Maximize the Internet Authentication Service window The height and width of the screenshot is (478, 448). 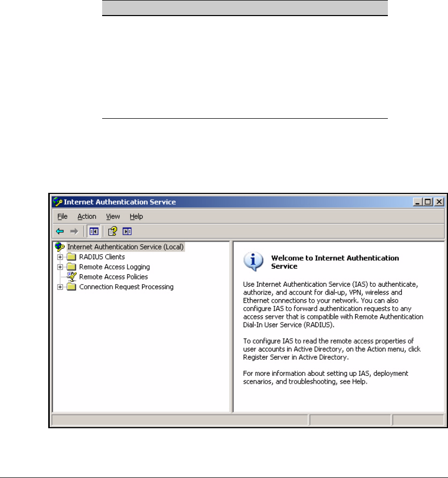(428, 202)
